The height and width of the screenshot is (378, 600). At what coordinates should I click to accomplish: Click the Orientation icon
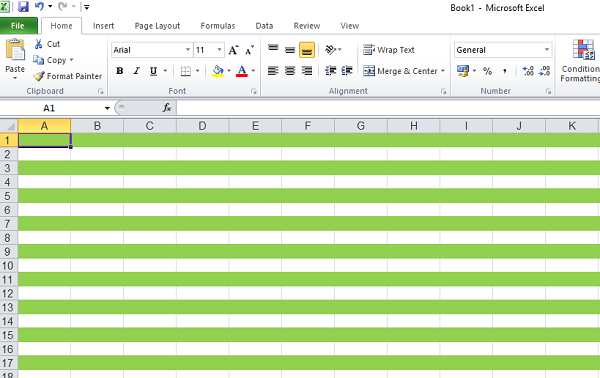tap(331, 50)
